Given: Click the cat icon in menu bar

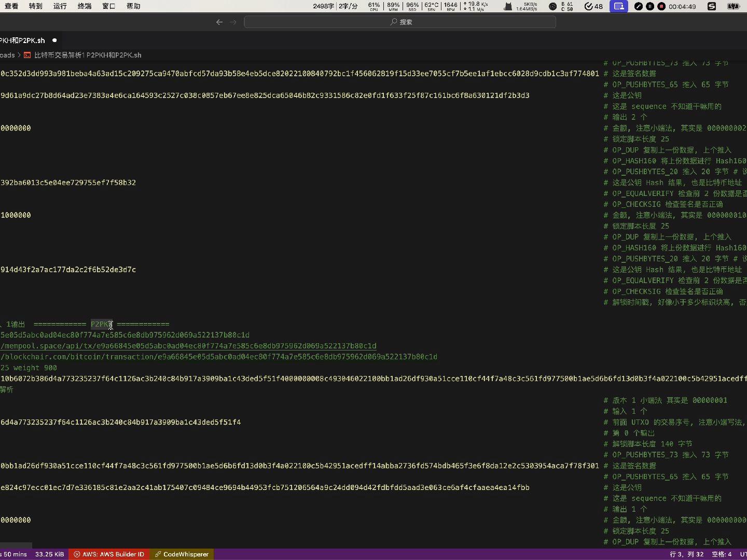Looking at the screenshot, I should [x=508, y=6].
